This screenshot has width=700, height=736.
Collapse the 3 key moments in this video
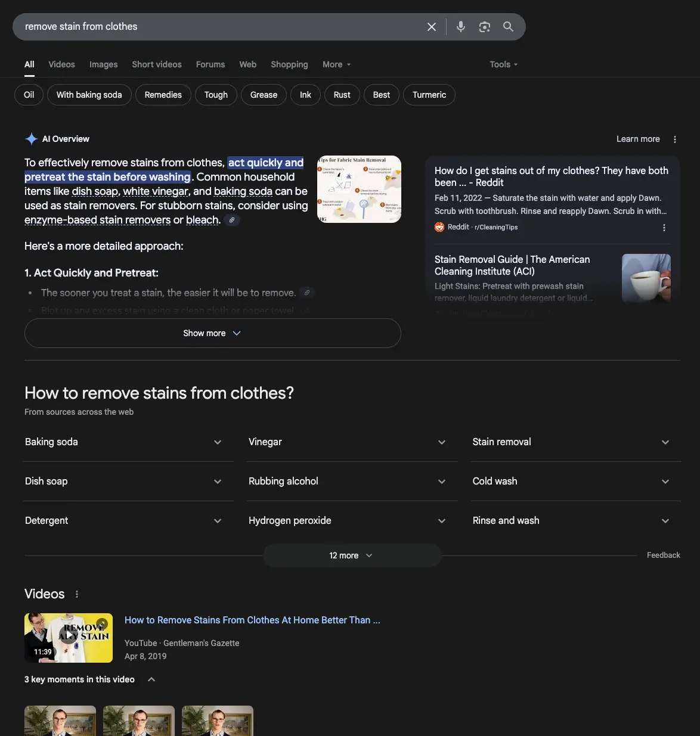point(151,679)
